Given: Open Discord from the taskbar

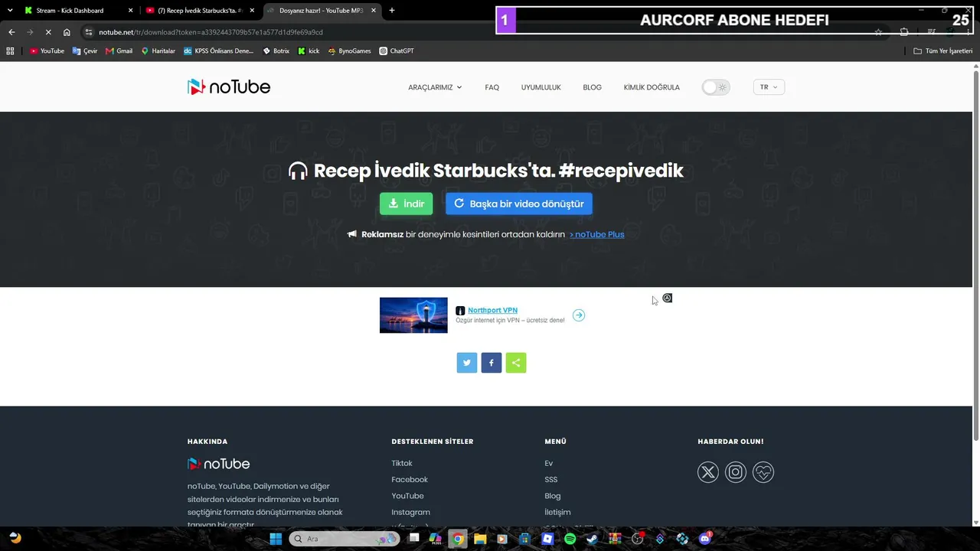Looking at the screenshot, I should tap(705, 539).
